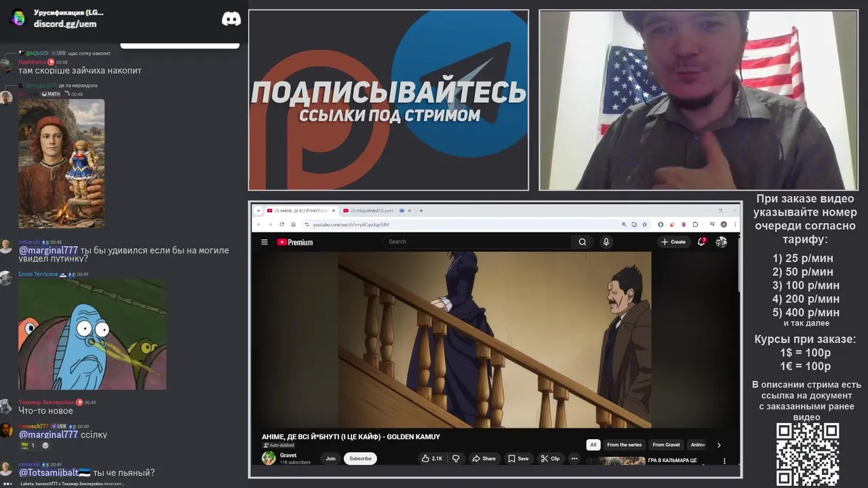Open the Chrome profile avatar
Image resolution: width=868 pixels, height=488 pixels.
(724, 224)
